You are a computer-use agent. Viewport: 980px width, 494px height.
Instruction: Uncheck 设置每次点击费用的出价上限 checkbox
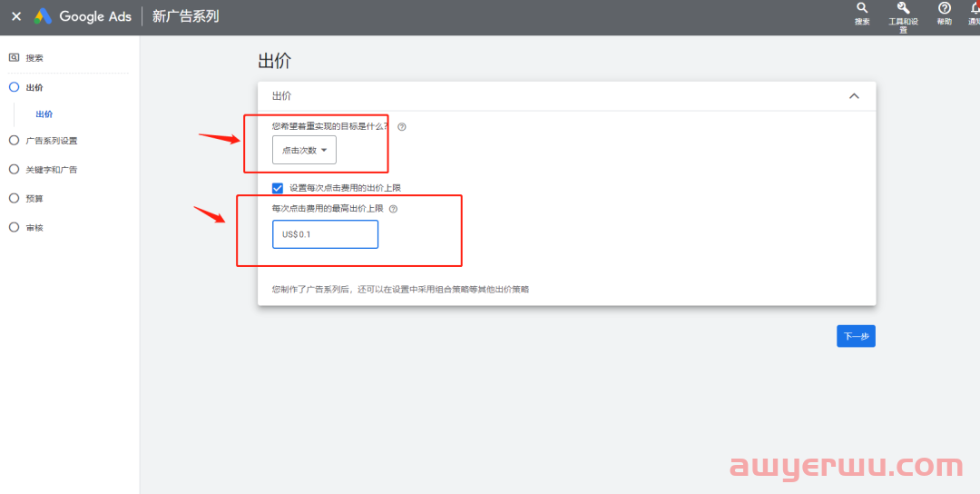point(278,188)
